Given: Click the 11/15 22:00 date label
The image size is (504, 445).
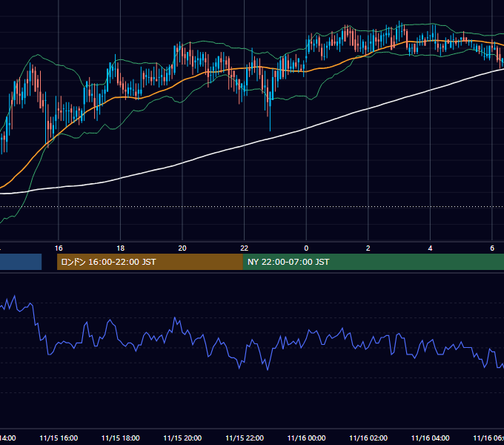Looking at the screenshot, I should coord(245,438).
